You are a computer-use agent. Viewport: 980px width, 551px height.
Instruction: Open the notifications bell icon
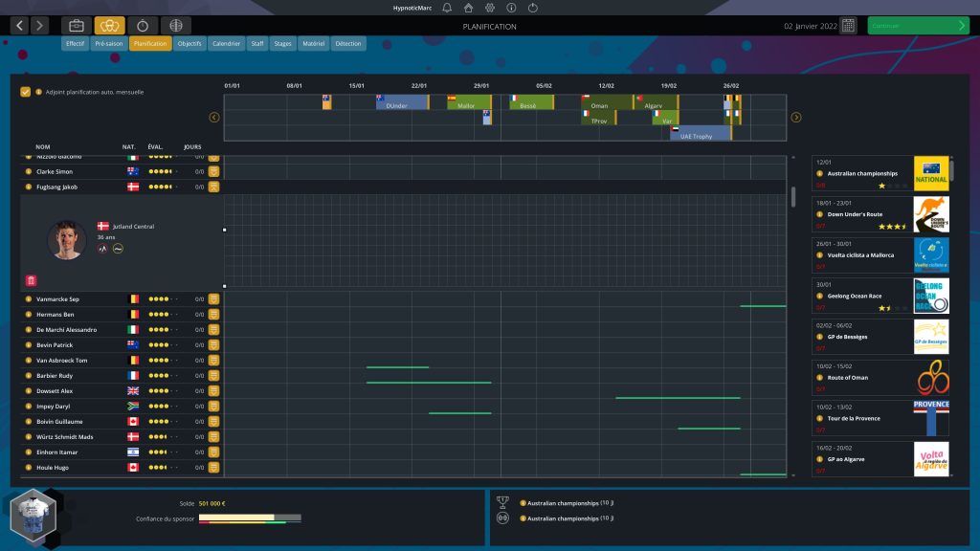tap(447, 8)
